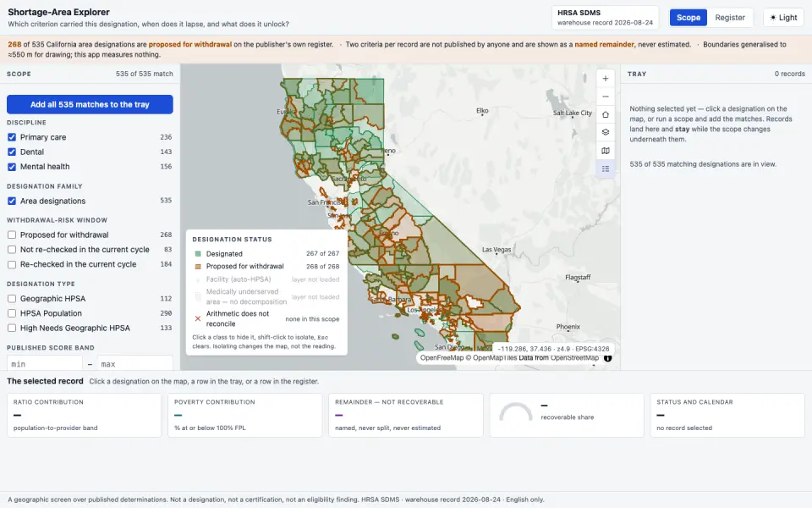Zoom in with the map plus button
This screenshot has width=812, height=508.
(x=606, y=79)
